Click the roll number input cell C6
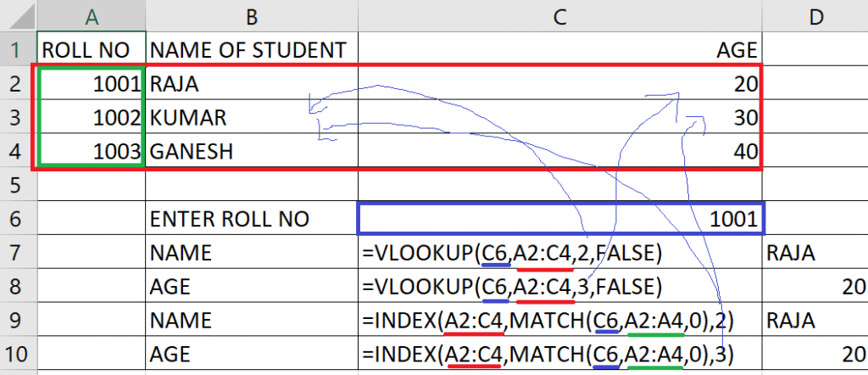The width and height of the screenshot is (868, 375). click(559, 219)
